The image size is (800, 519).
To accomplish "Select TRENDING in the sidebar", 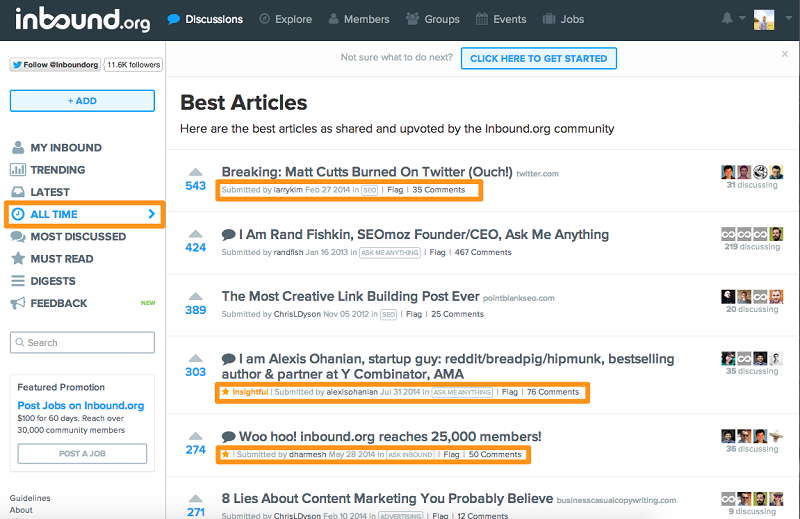I will tap(58, 170).
